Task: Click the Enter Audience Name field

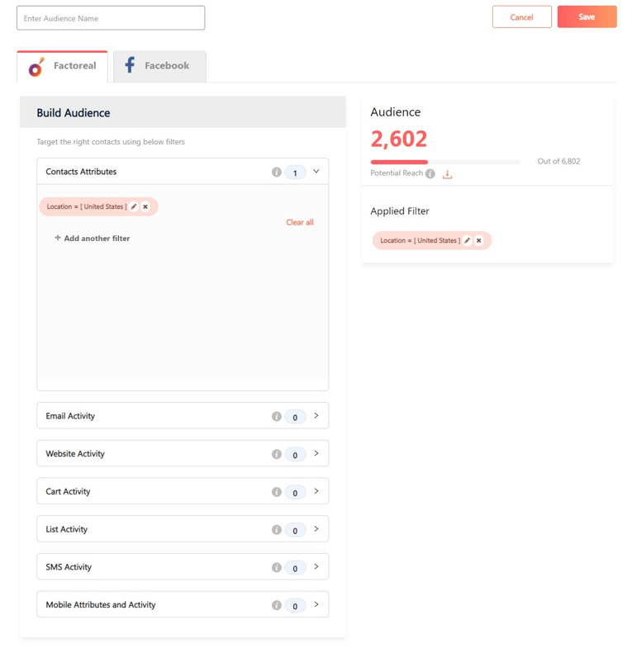Action: (x=111, y=18)
